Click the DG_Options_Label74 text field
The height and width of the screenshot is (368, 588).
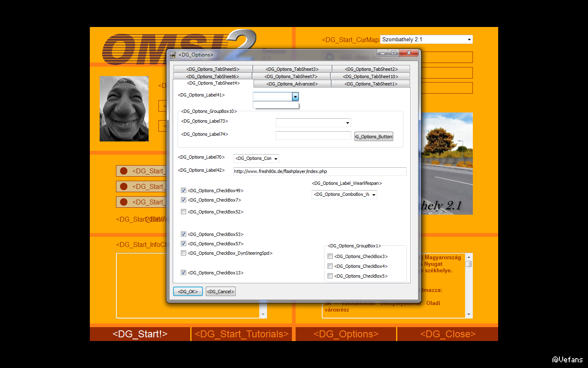(x=313, y=136)
